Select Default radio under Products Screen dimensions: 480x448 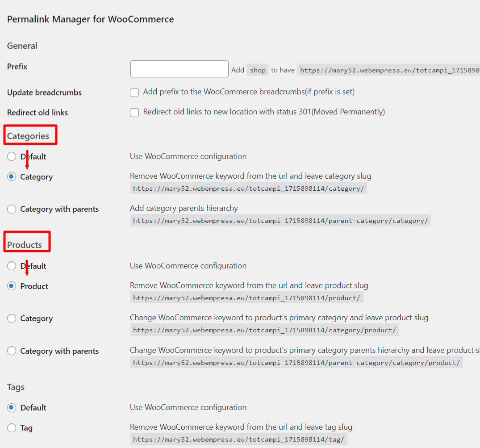[x=12, y=266]
